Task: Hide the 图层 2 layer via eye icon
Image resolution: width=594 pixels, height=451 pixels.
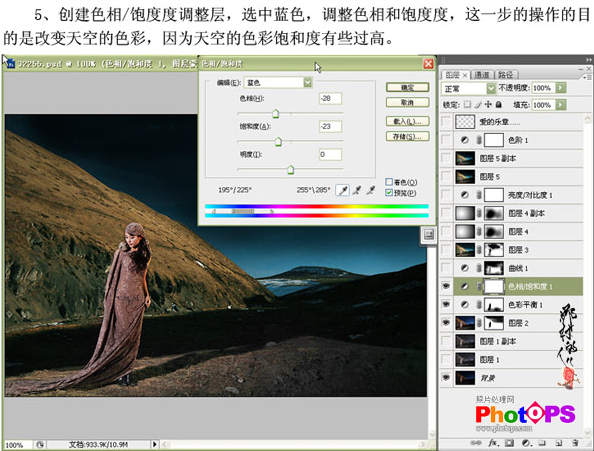Action: point(446,323)
